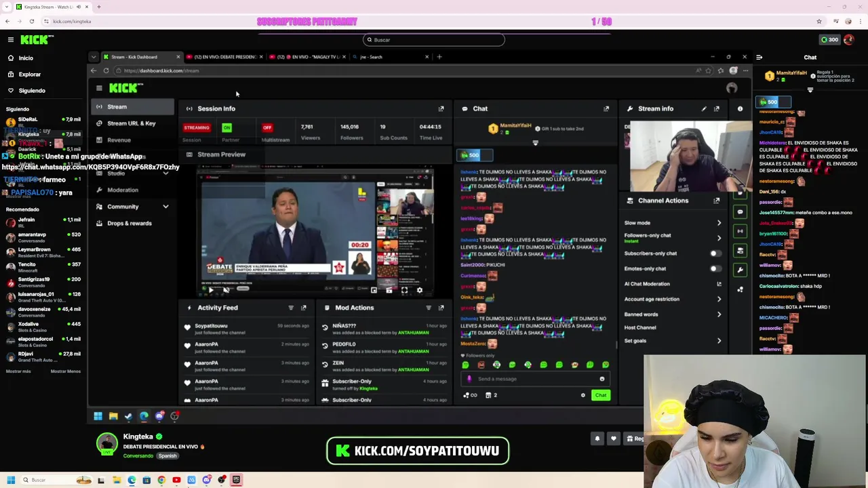Play the stream preview video
This screenshot has width=868, height=488.
[211, 290]
